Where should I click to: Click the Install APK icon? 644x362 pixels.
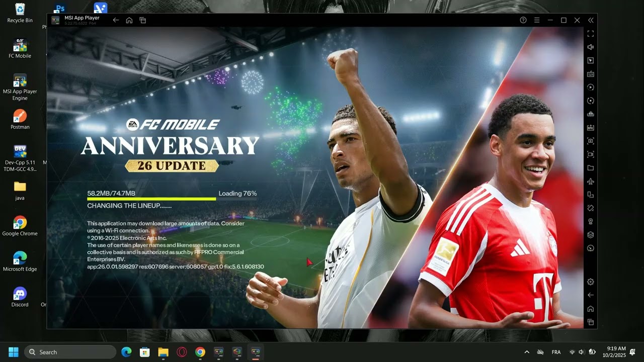click(x=591, y=128)
